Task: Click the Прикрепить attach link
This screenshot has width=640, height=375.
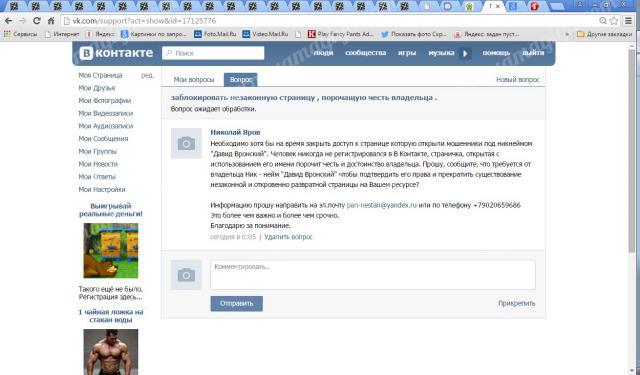Action: (x=516, y=304)
